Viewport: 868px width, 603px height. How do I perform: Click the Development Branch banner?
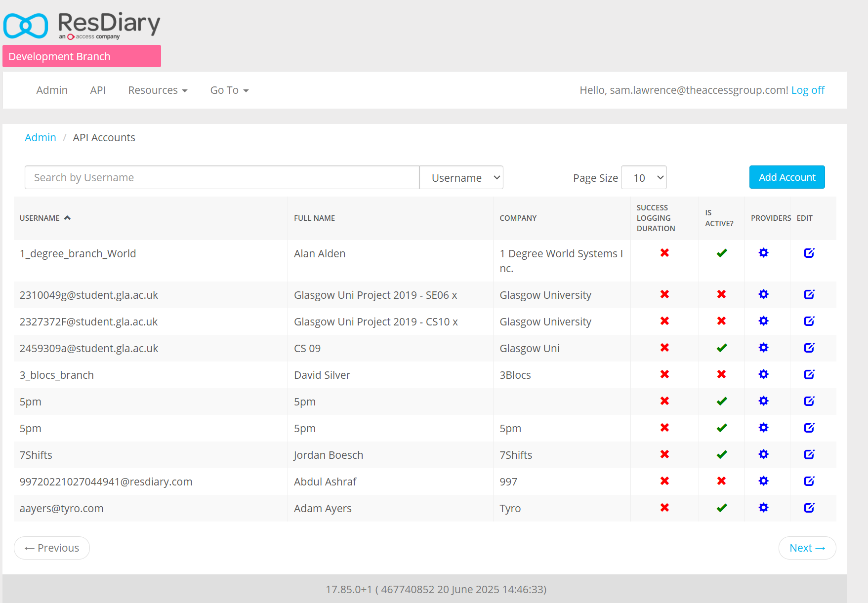pyautogui.click(x=82, y=56)
